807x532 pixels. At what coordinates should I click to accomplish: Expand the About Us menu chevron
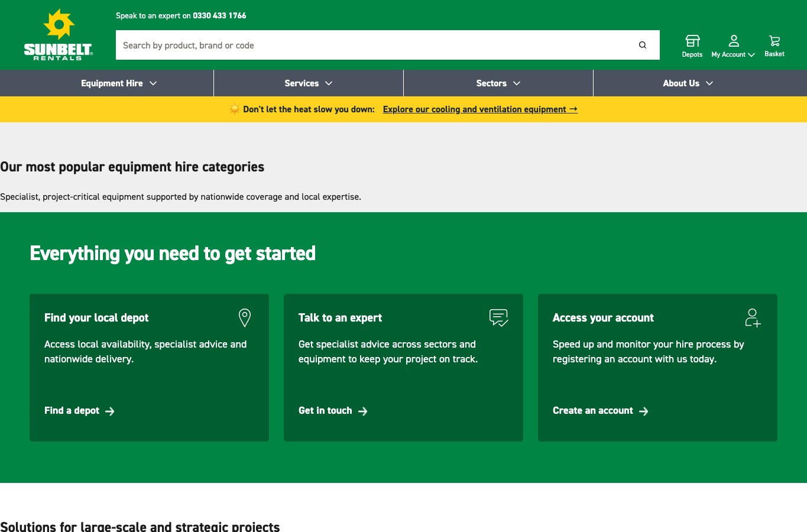[x=709, y=83]
